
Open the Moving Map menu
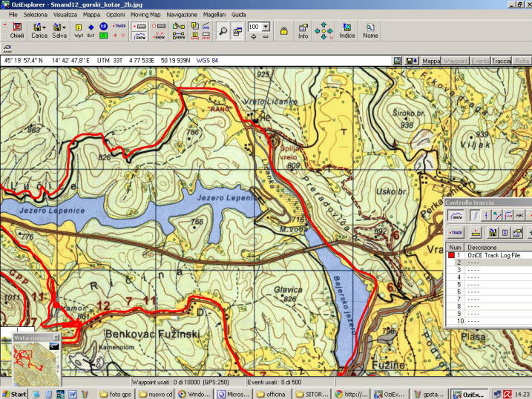pos(145,15)
